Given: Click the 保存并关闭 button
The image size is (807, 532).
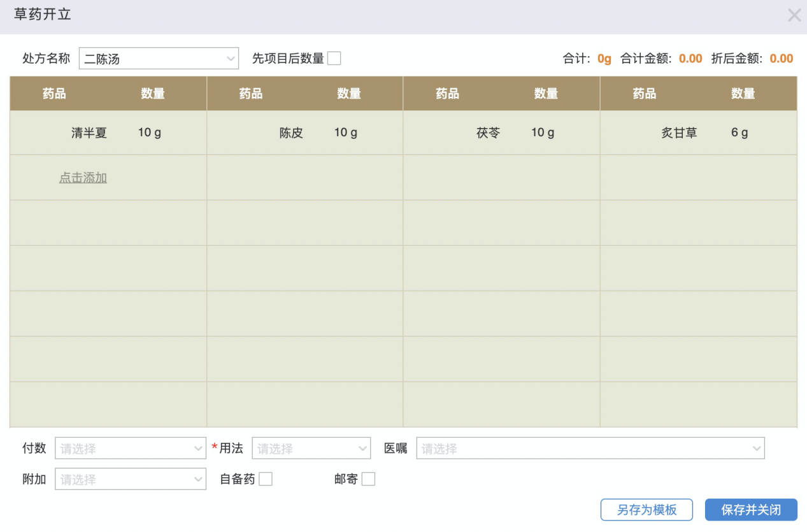Looking at the screenshot, I should pyautogui.click(x=750, y=510).
